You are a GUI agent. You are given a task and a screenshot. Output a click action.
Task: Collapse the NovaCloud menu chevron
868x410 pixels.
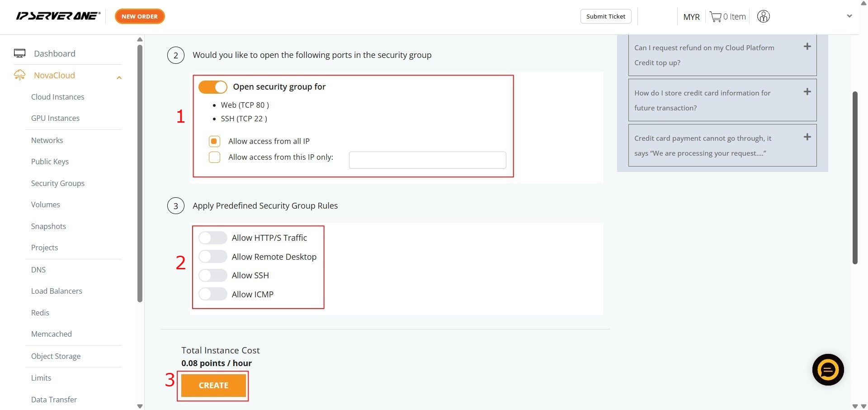(119, 77)
